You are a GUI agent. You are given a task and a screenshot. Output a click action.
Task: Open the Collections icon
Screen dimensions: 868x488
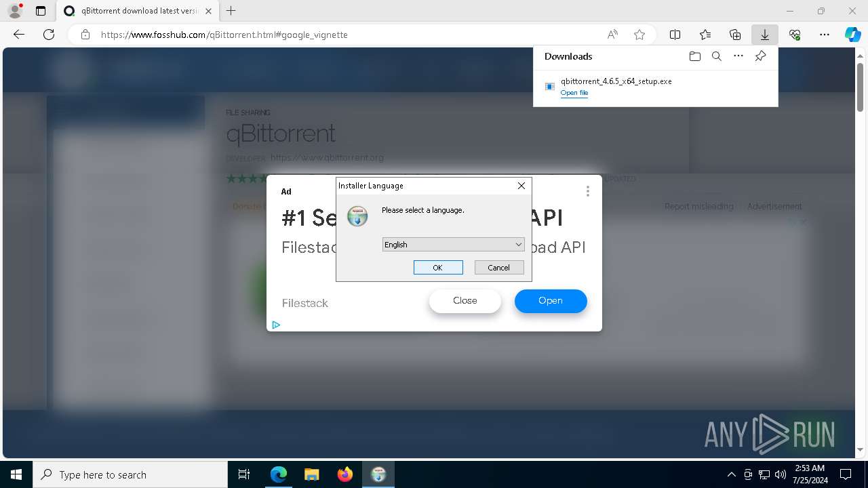[735, 35]
